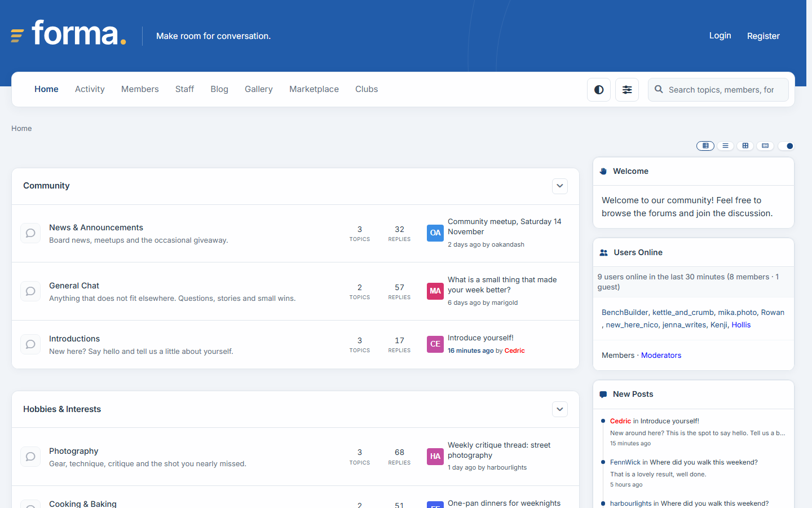This screenshot has height=508, width=812.
Task: Open BenchBuilder's profile from Users Online
Action: click(625, 312)
